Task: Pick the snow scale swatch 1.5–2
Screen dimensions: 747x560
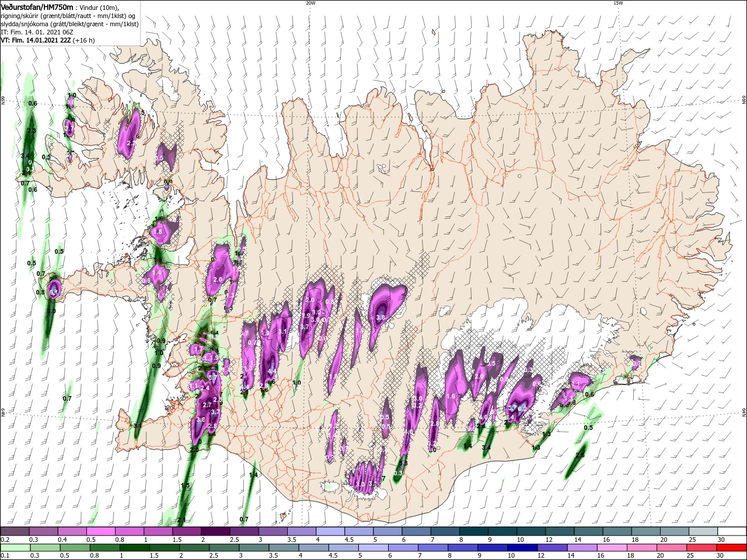Action: 187,531
